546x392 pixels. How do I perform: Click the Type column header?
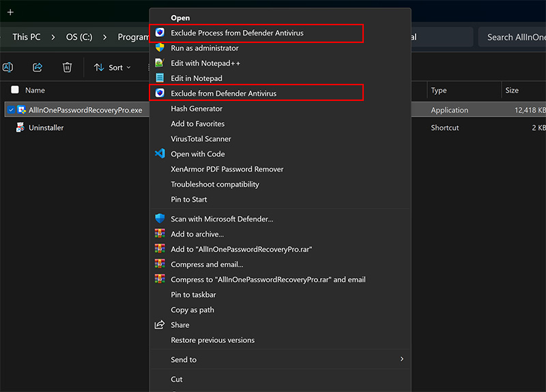[x=439, y=90]
